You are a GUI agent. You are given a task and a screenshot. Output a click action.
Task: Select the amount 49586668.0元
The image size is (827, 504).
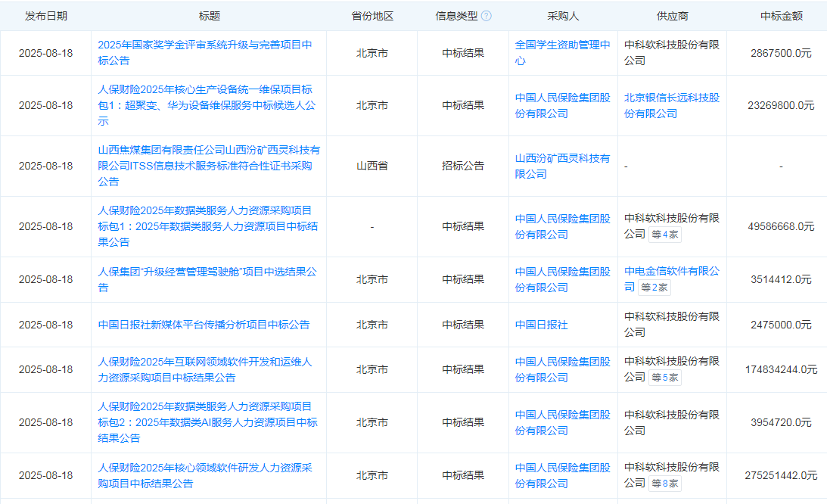click(x=781, y=226)
